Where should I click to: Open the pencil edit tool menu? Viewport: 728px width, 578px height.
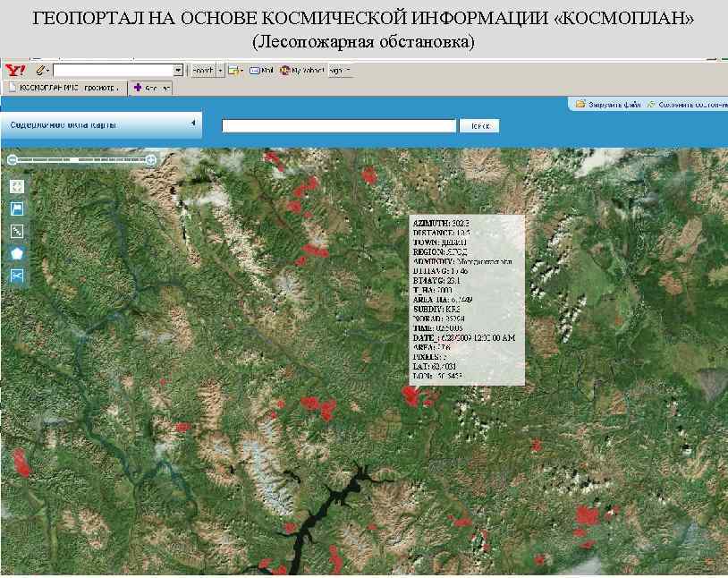[43, 71]
